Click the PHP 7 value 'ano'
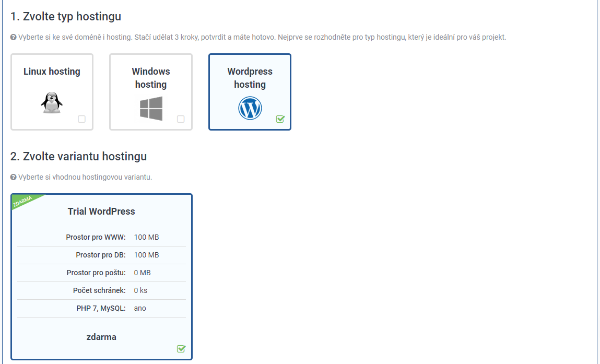Viewport: 600px width, 364px height. [140, 309]
